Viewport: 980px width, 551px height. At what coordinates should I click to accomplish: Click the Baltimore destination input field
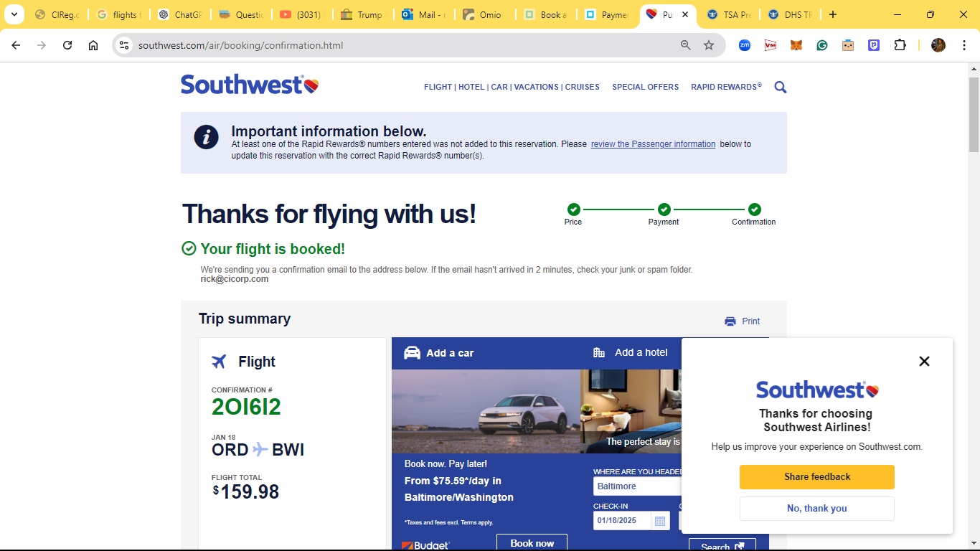(636, 486)
